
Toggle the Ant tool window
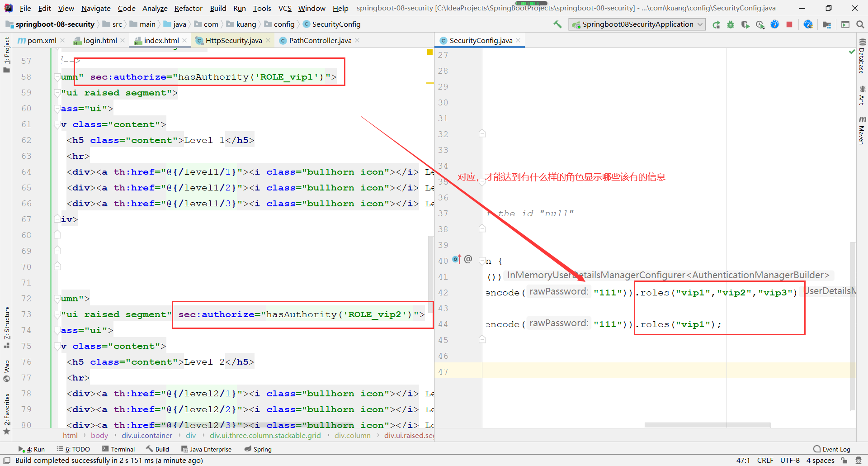click(x=862, y=95)
